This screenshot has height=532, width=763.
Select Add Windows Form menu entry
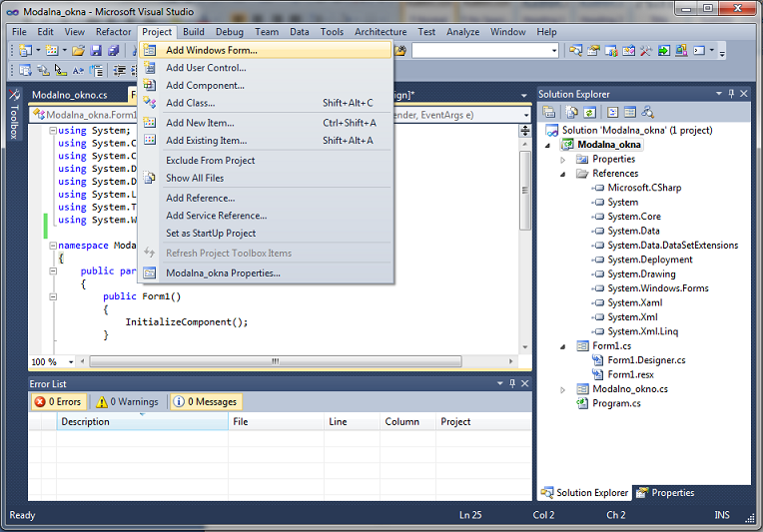pos(211,50)
